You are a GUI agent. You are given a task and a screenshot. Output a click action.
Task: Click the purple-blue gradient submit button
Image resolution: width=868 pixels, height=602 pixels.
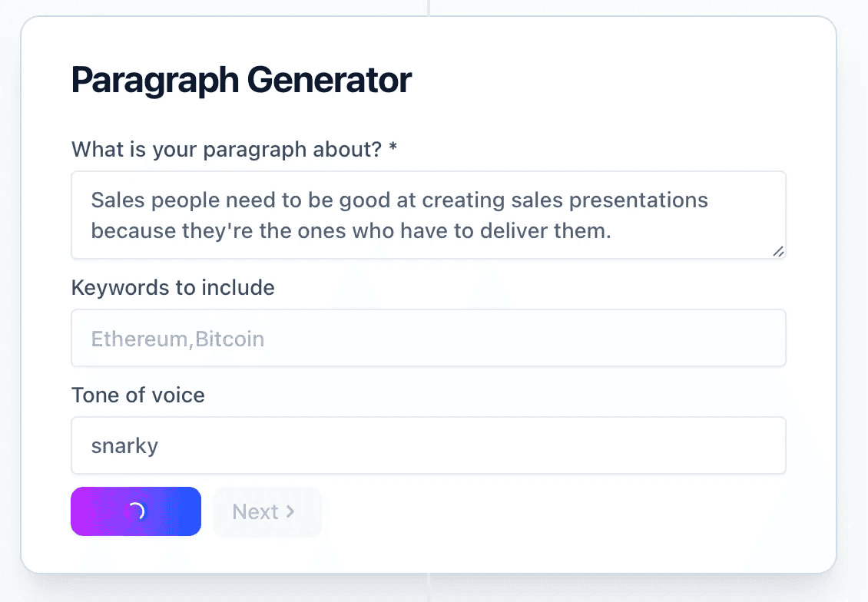tap(136, 511)
